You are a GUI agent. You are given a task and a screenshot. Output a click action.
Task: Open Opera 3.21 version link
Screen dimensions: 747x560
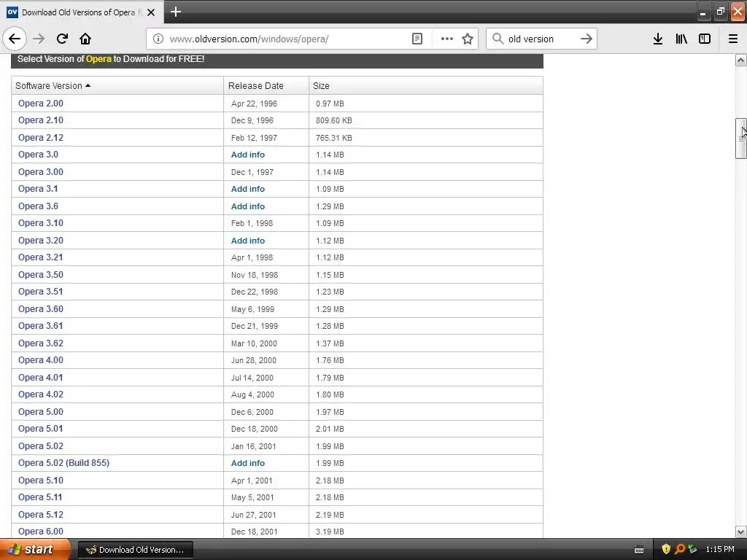[x=41, y=257]
